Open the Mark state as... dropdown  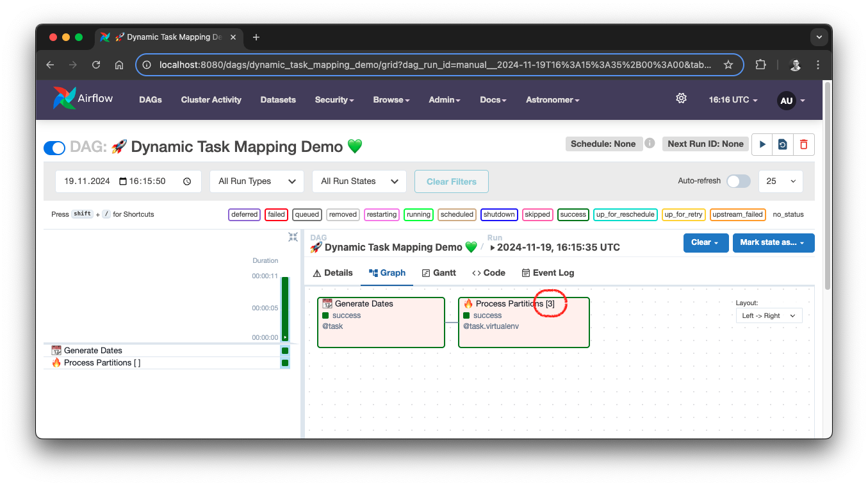tap(773, 242)
